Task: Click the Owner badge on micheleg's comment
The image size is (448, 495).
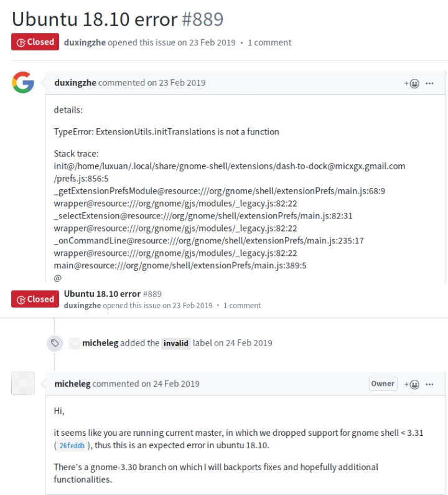Action: click(x=383, y=384)
